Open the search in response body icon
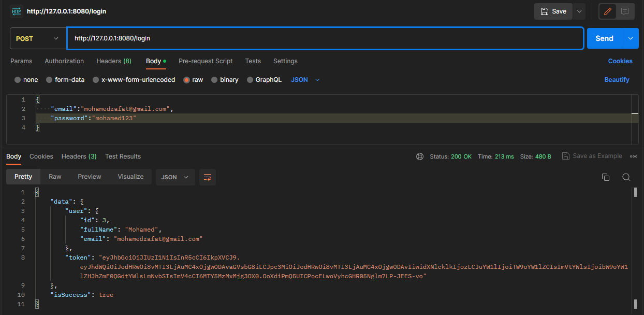 [626, 177]
